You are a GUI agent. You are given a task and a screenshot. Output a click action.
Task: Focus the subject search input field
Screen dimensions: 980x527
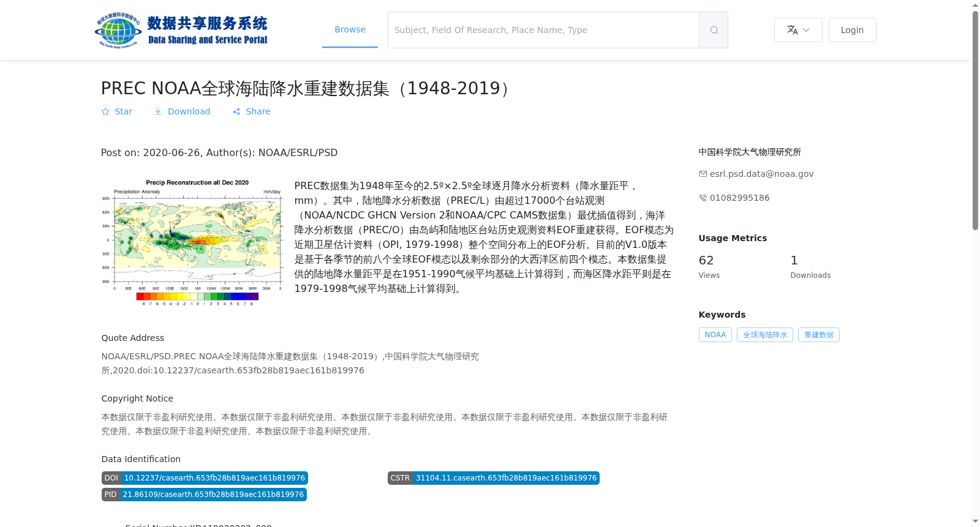tap(543, 30)
